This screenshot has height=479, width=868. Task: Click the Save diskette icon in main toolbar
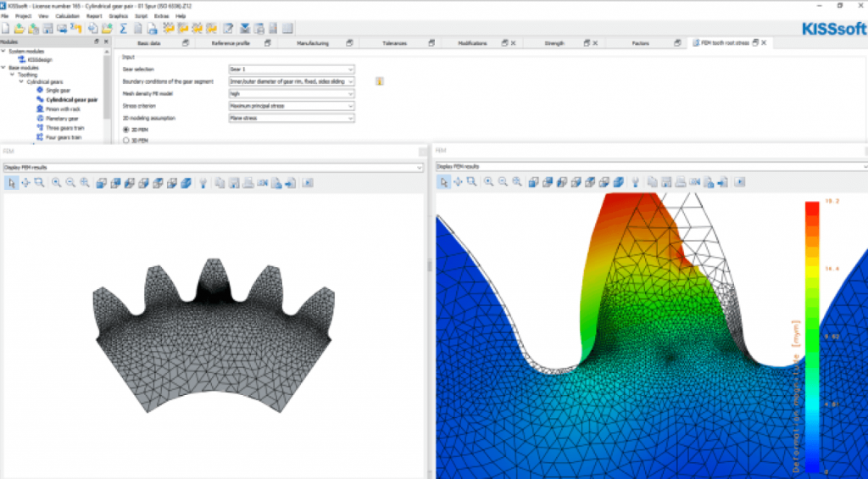click(47, 28)
